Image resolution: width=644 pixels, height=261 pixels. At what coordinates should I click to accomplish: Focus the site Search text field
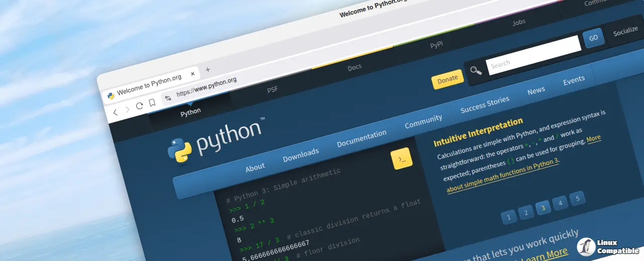click(532, 54)
